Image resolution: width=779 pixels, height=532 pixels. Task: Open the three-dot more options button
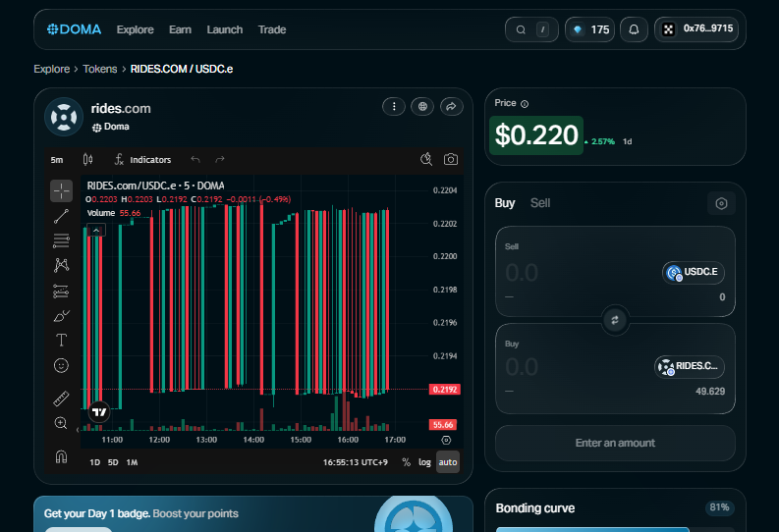(x=394, y=106)
